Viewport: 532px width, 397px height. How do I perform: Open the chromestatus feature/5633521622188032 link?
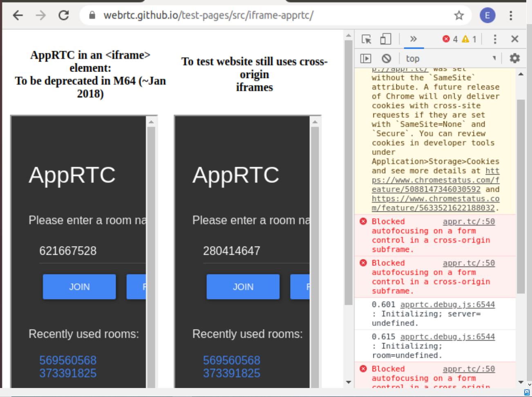tap(436, 203)
